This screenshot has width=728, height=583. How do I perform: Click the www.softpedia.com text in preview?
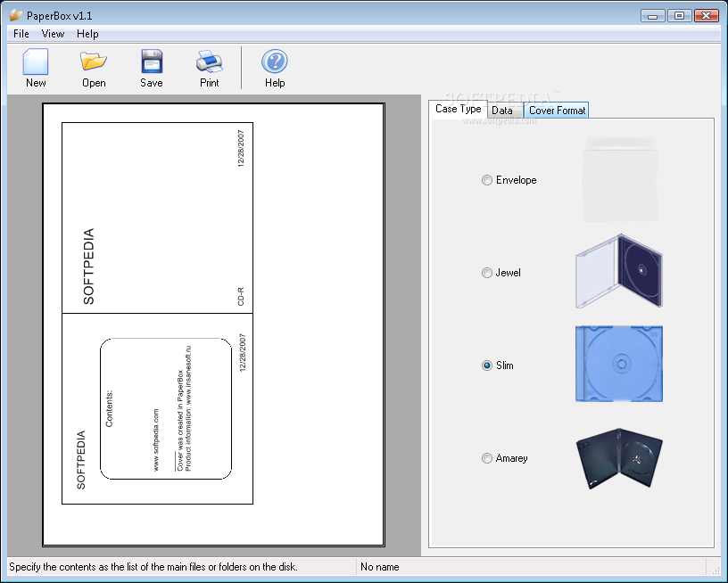(156, 439)
